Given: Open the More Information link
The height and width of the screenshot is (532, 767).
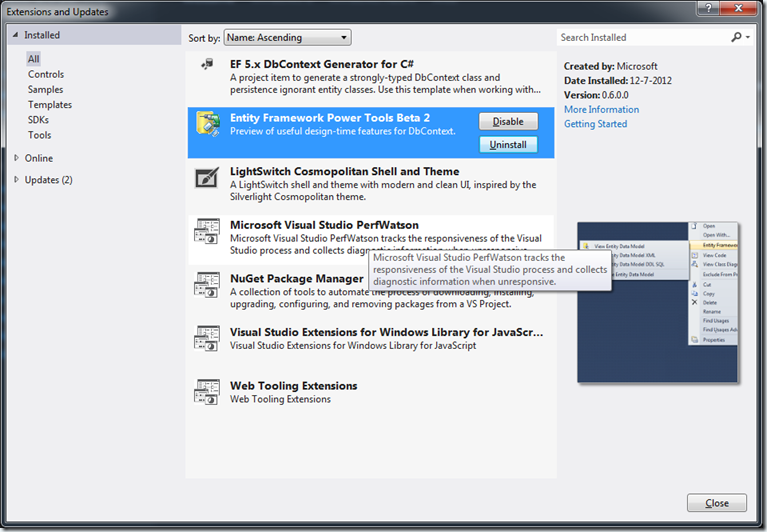Looking at the screenshot, I should point(601,110).
